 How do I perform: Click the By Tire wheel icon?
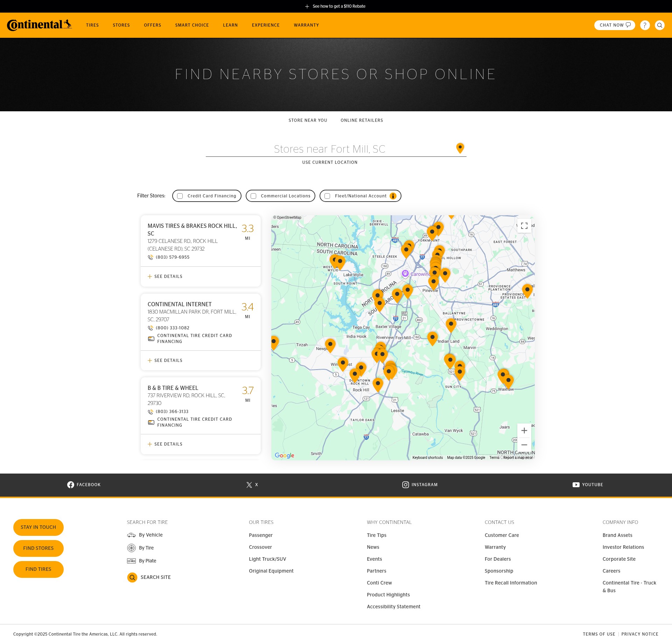(x=131, y=548)
